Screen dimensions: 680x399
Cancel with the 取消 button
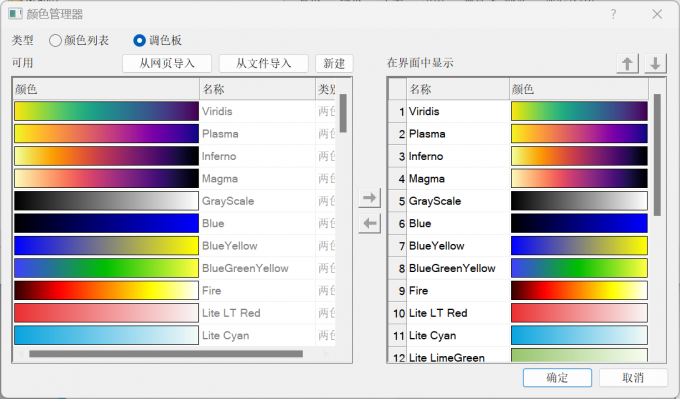click(x=633, y=378)
